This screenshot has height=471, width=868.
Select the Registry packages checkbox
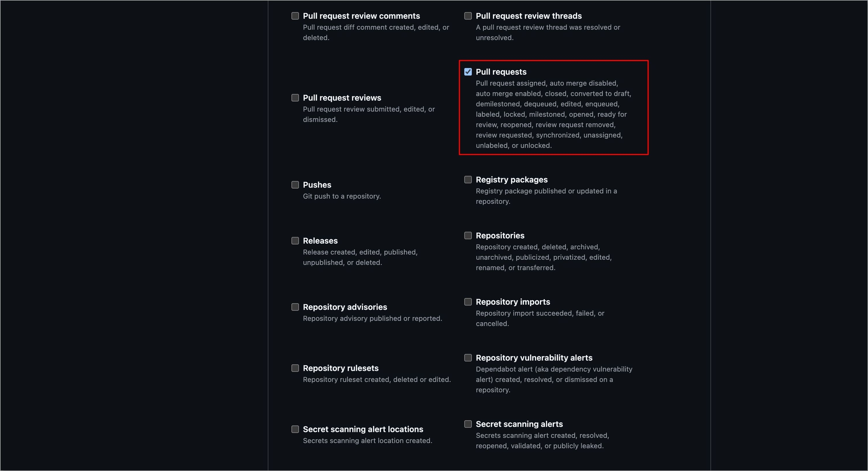tap(468, 180)
